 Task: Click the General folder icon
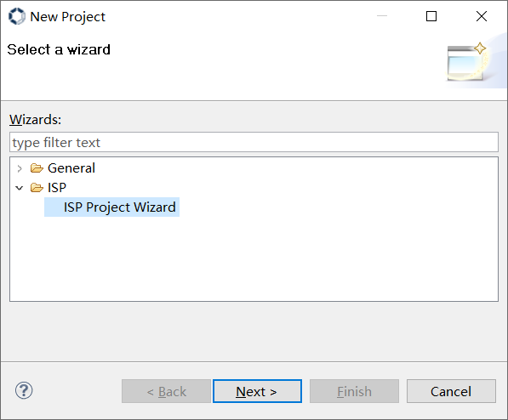pos(37,168)
